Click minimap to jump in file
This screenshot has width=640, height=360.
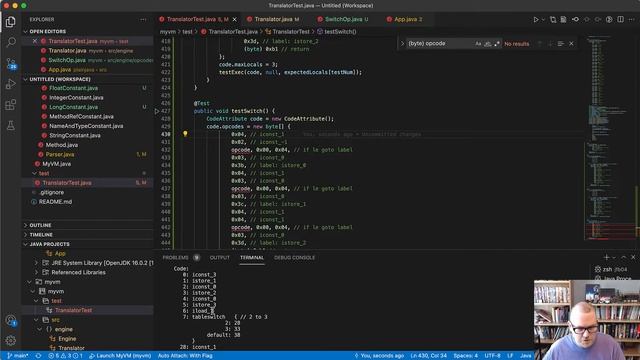[x=610, y=139]
